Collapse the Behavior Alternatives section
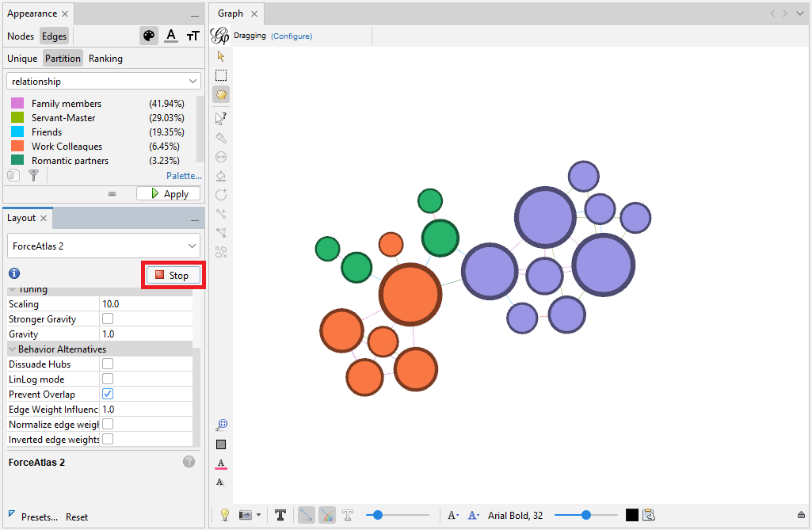Screen dimensions: 812x530 [12, 349]
